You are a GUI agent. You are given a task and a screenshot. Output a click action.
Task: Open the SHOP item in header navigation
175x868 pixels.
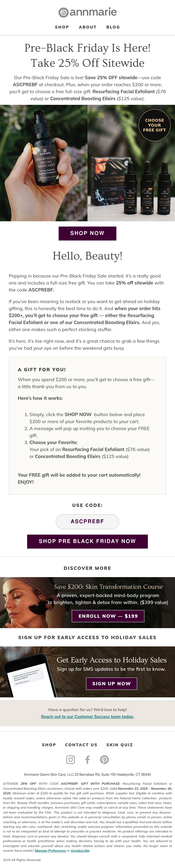click(62, 27)
